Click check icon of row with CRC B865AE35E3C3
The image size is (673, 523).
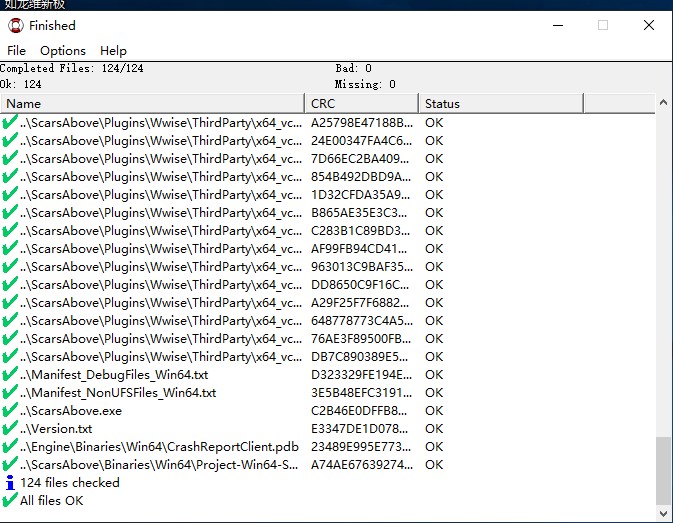pos(9,213)
